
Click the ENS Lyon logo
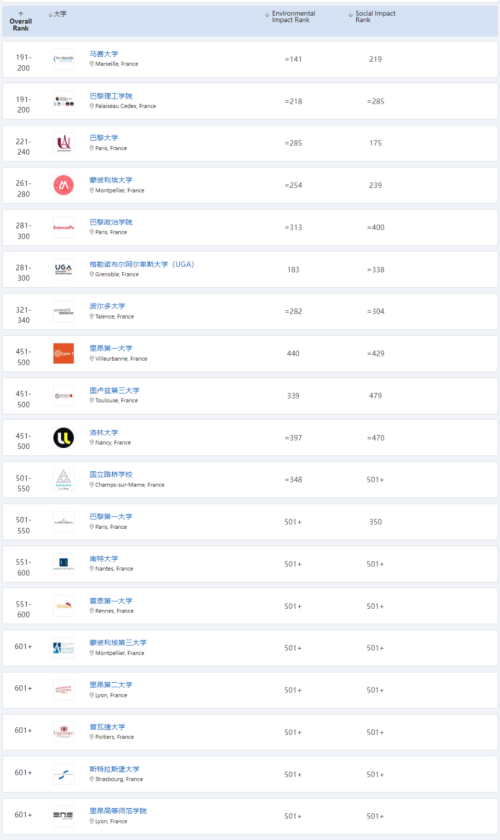[63, 815]
